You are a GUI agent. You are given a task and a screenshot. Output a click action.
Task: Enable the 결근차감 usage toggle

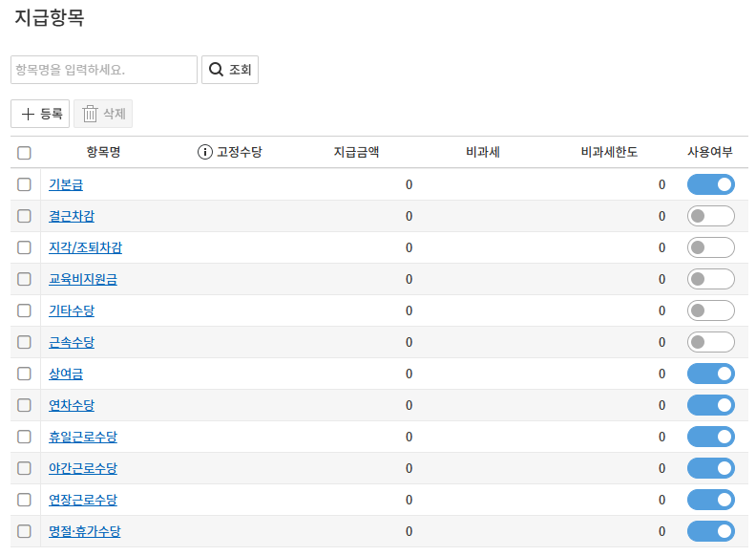710,216
